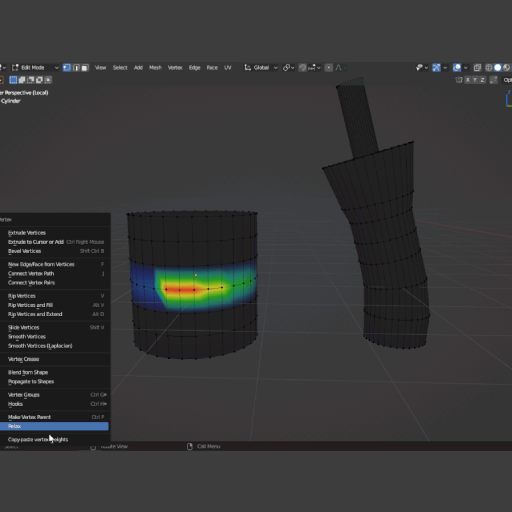The width and height of the screenshot is (512, 512).
Task: Open the Select menu in header
Action: [x=120, y=68]
